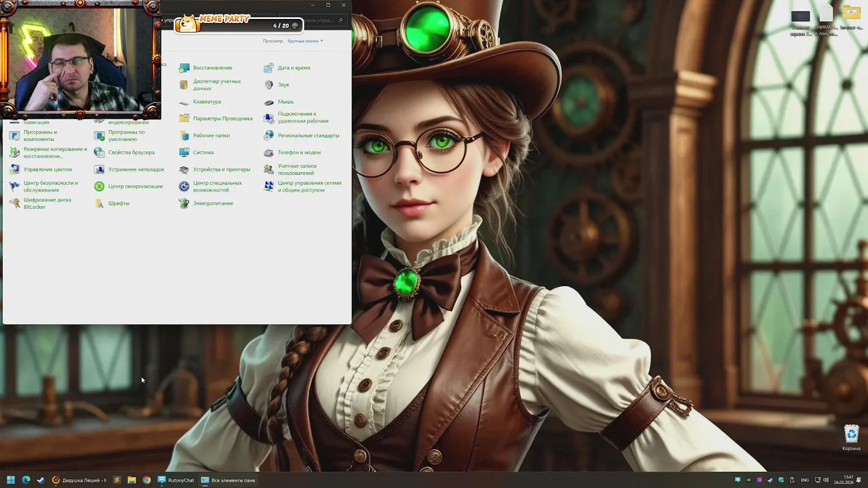Open Дата и время settings
Image resolution: width=868 pixels, height=488 pixels.
pyautogui.click(x=287, y=68)
